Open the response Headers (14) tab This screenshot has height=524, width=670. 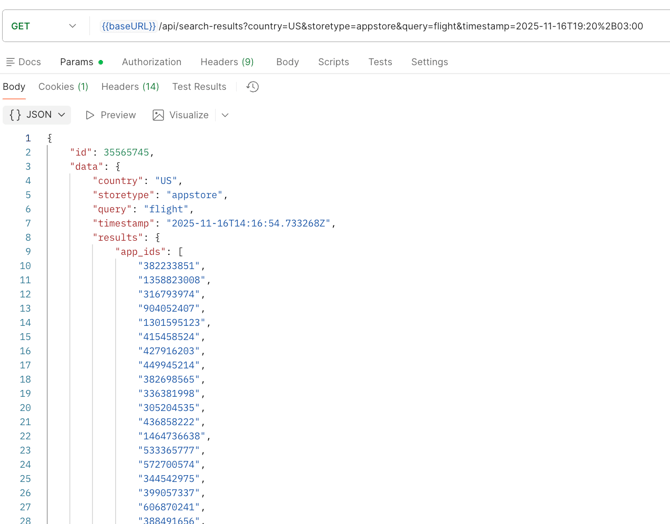pyautogui.click(x=130, y=87)
